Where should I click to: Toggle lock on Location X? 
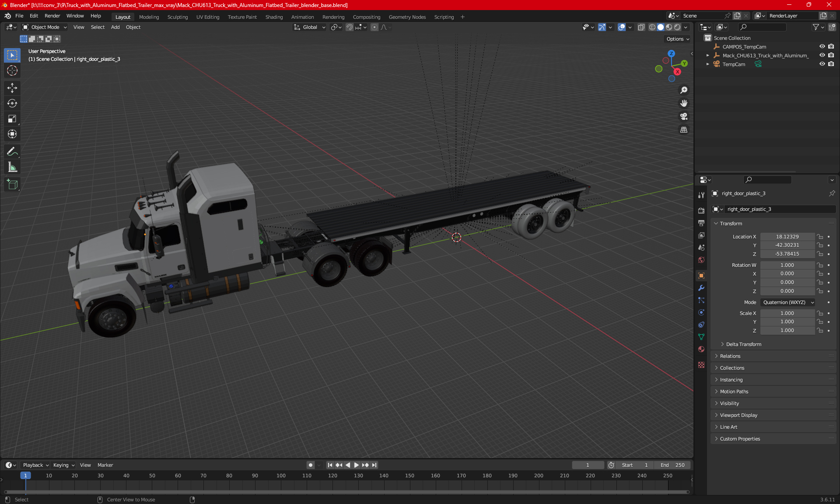(820, 237)
